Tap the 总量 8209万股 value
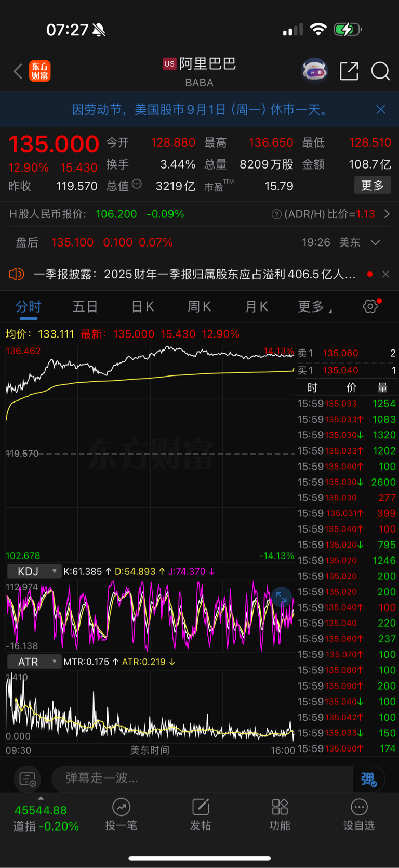The image size is (399, 868). tap(266, 164)
